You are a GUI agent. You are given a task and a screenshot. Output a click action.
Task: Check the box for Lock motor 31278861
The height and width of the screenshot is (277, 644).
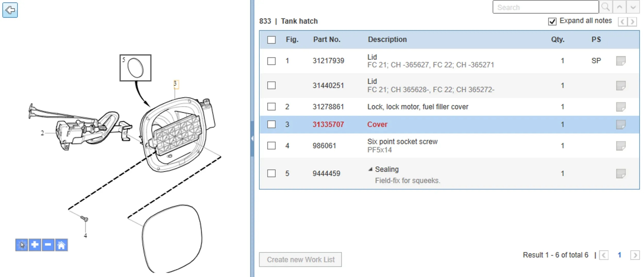[x=271, y=106]
